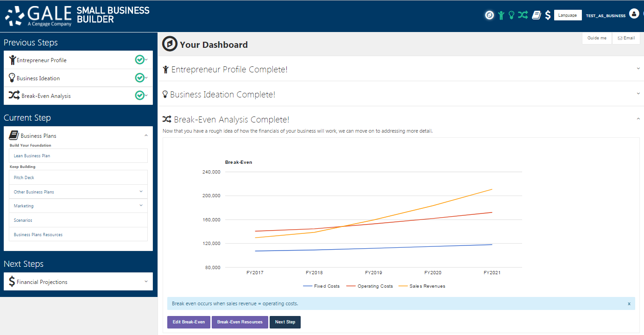Screen dimensions: 644x335
Task: Click the shuffle icon in Break-Even Analysis Complete heading
Action: tap(167, 119)
